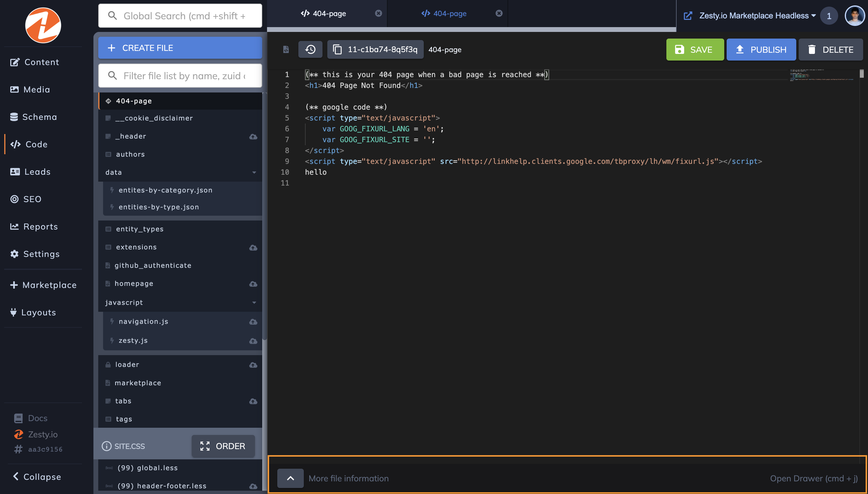Screen dimensions: 868x494
Task: Click the file type icon in editor toolbar
Action: point(286,49)
